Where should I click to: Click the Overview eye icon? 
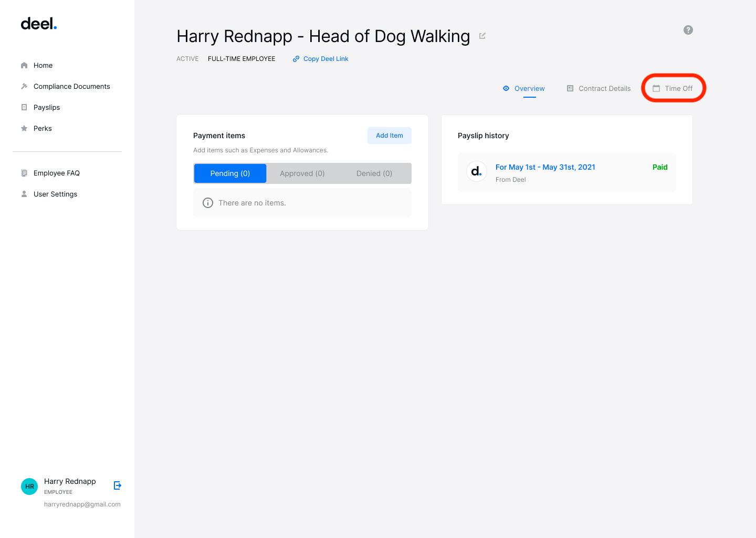506,88
